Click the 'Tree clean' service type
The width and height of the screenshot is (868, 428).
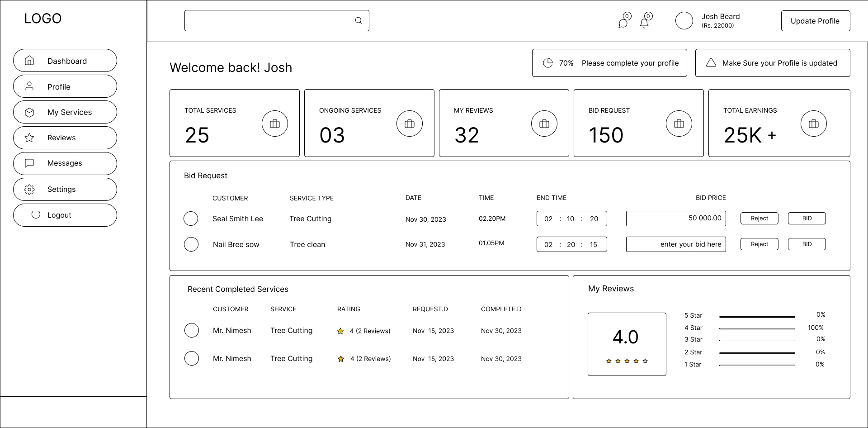click(x=307, y=244)
